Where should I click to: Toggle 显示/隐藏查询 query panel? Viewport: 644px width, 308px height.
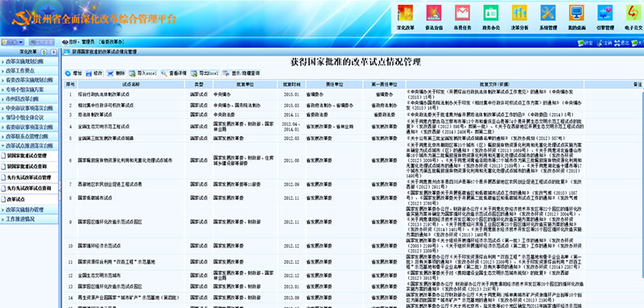click(x=242, y=73)
